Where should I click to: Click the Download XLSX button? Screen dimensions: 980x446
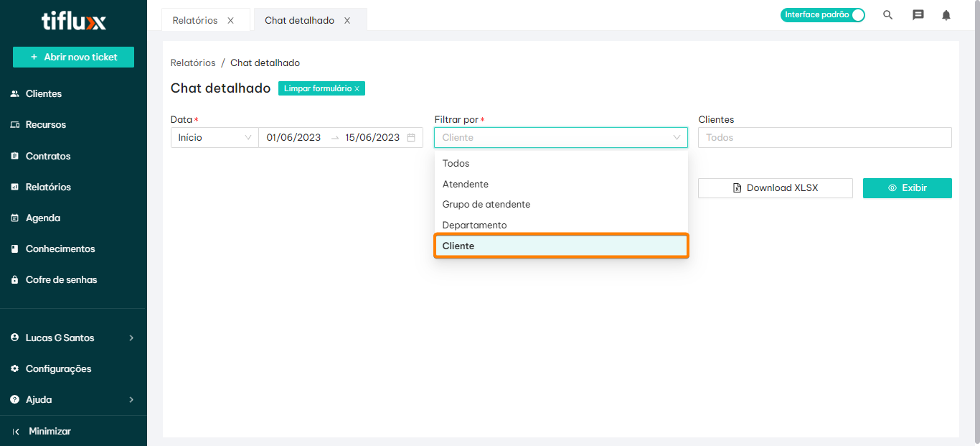[x=775, y=188]
